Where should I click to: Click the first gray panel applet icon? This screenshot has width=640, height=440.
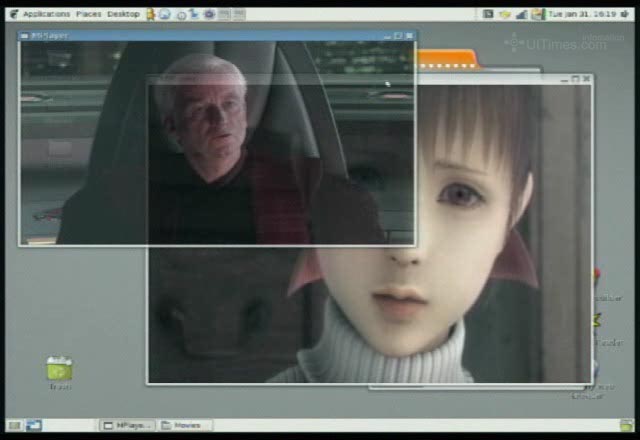pos(224,14)
